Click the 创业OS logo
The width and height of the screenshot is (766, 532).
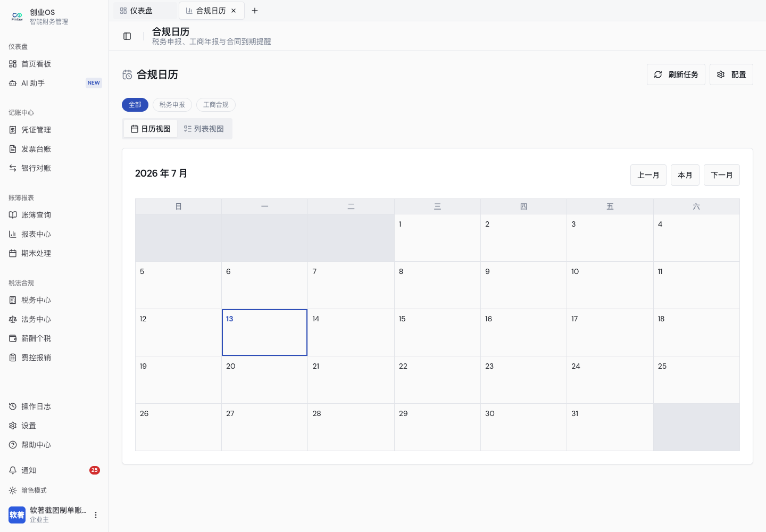pos(17,16)
